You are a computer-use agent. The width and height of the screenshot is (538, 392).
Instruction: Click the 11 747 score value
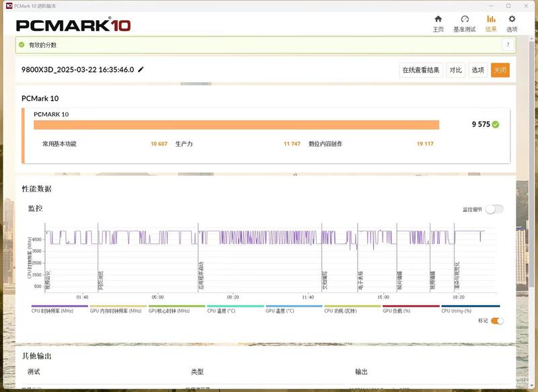292,144
